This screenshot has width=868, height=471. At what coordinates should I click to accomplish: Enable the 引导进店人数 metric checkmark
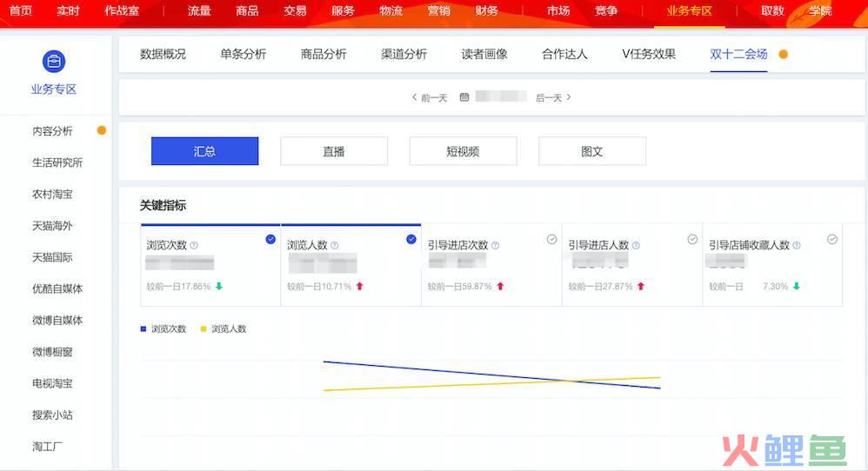[x=692, y=239]
